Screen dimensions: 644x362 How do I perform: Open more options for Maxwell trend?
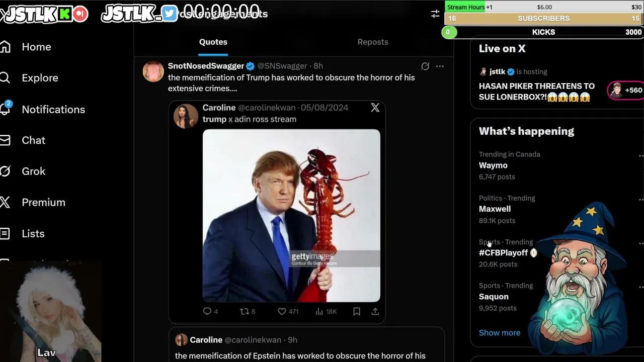(640, 200)
